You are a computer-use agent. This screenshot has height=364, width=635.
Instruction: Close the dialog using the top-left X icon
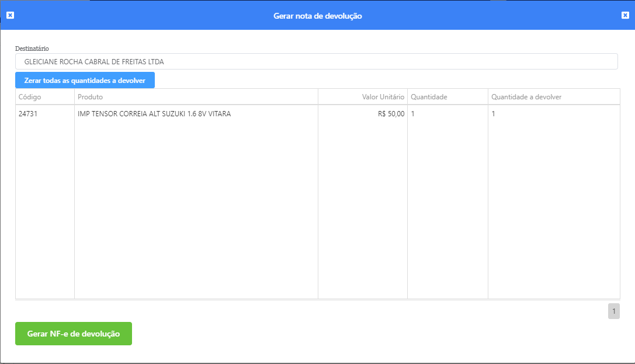[10, 16]
